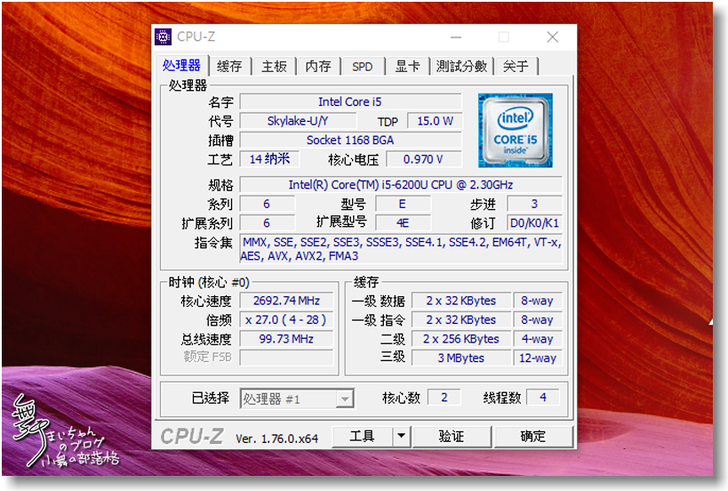Viewport: 728px width, 491px height.
Task: Click the 0.970 V core voltage value
Action: pos(423,159)
